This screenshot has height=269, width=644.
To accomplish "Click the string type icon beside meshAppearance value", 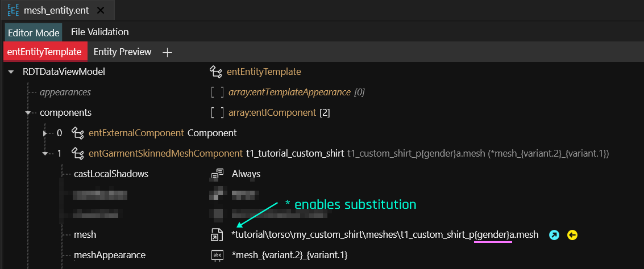I will [x=217, y=255].
